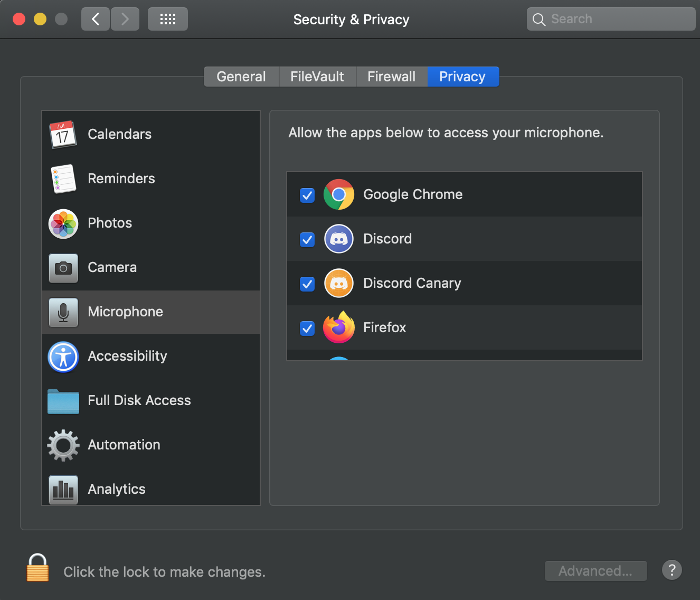Screen dimensions: 700x600
Task: Switch to the General tab
Action: (241, 77)
